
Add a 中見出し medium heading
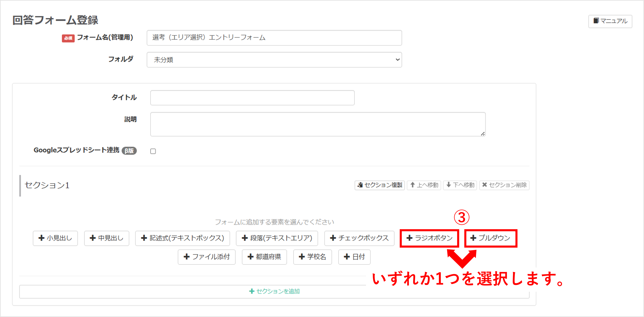(x=107, y=238)
